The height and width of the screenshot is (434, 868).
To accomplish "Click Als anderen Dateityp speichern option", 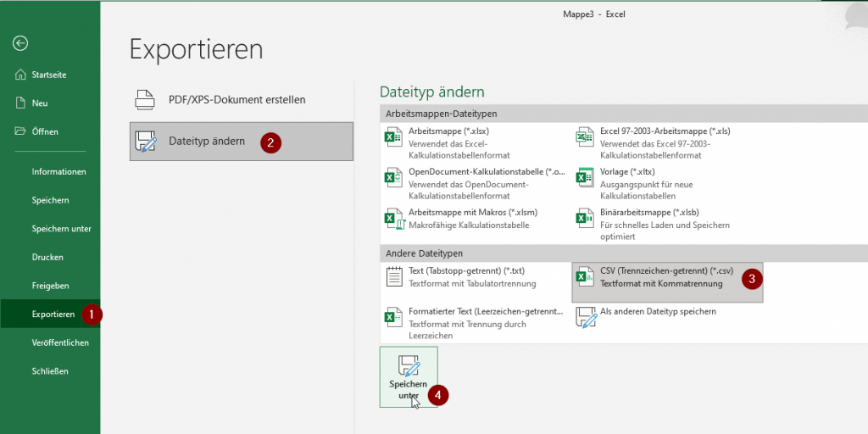I will [x=585, y=317].
